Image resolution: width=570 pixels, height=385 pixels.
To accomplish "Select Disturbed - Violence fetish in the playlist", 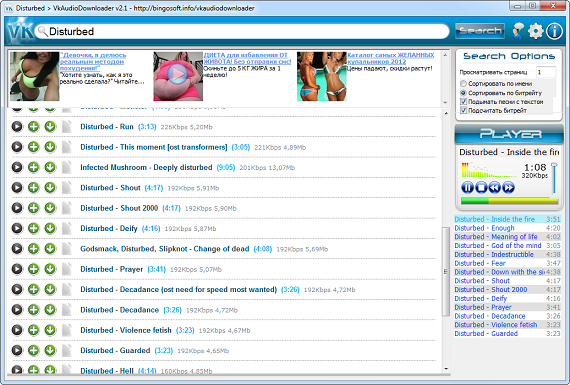I will (507, 325).
